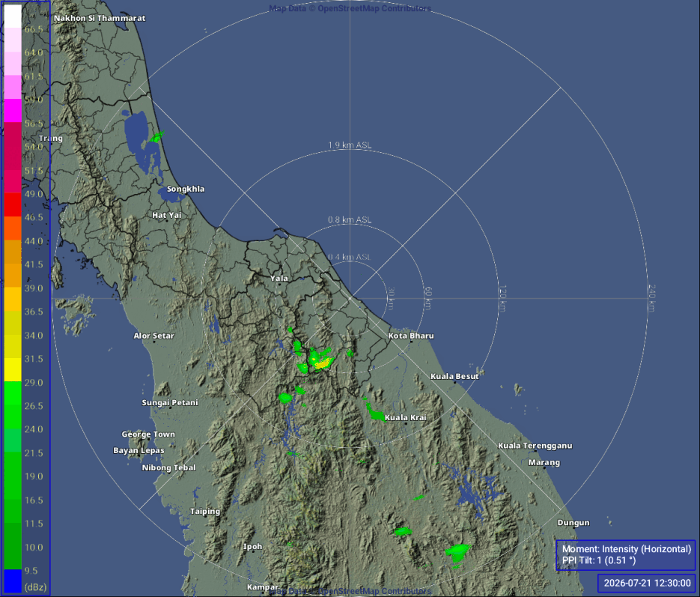Click the Ipoh city label
This screenshot has height=597, width=700.
252,547
